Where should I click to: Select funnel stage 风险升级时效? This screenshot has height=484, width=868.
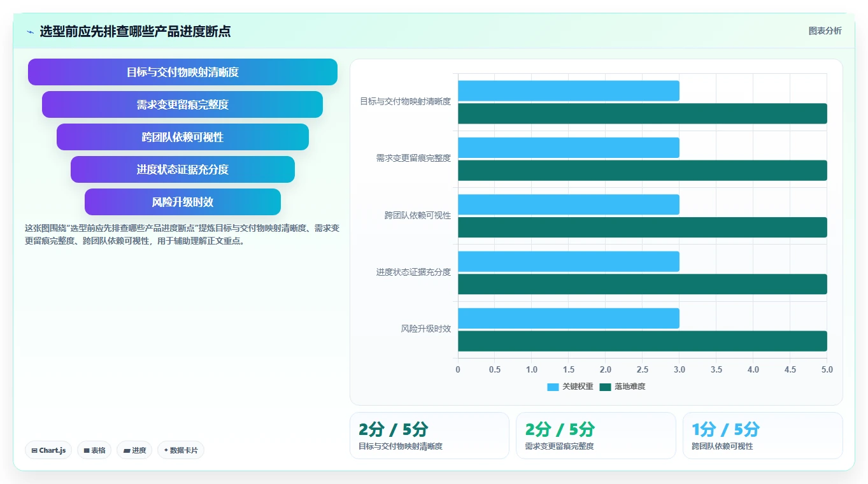click(183, 202)
